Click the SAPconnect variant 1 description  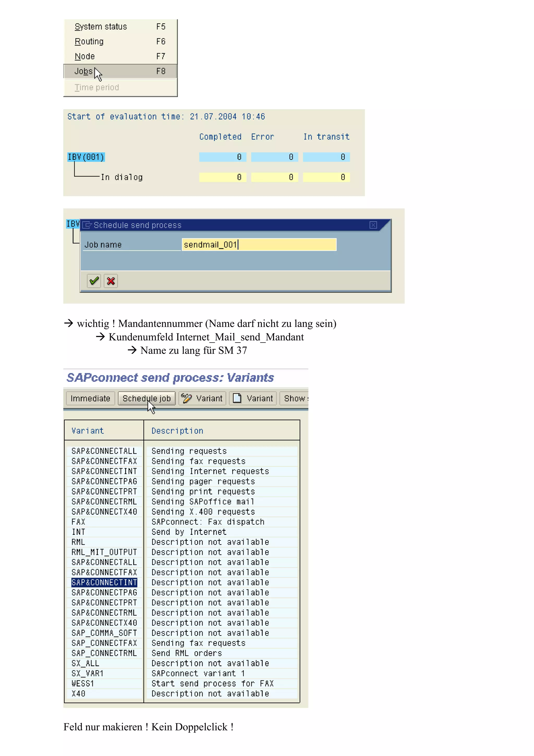198,673
